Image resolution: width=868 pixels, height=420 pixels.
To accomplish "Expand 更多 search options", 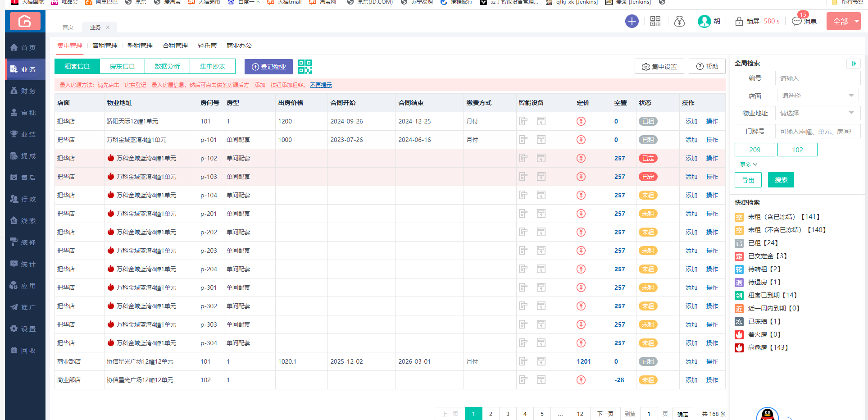I will click(749, 164).
